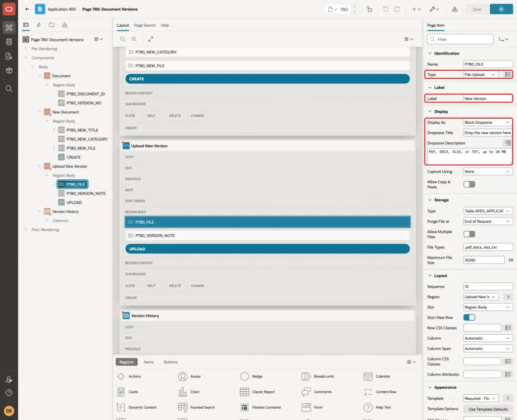The height and width of the screenshot is (420, 517).
Task: Expand the layout to full screen
Action: (x=150, y=39)
